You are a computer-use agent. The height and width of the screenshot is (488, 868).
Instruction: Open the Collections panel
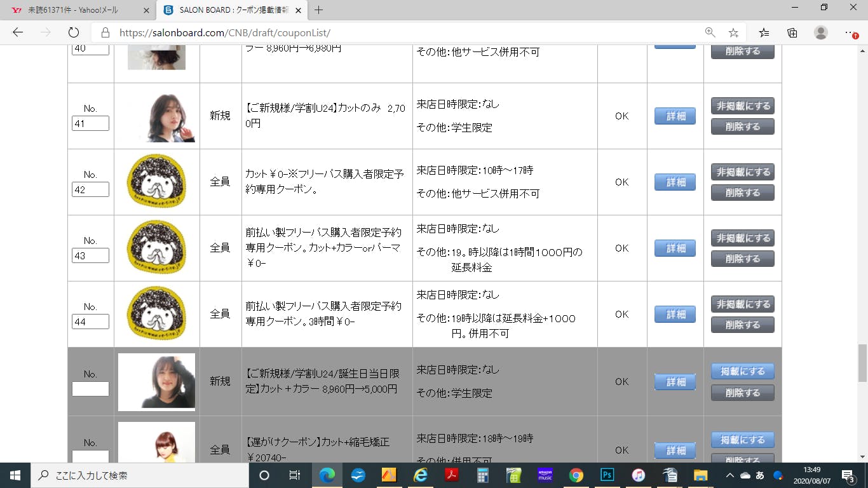click(x=792, y=32)
